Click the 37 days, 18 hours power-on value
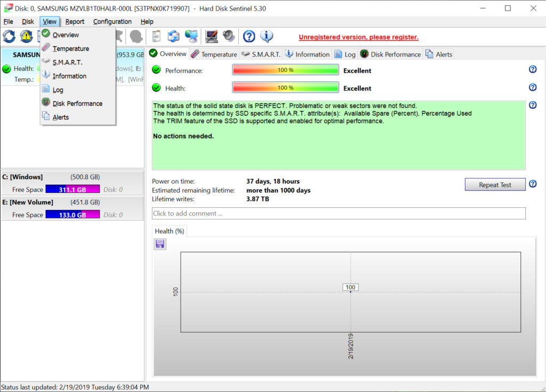The image size is (546, 392). coord(273,181)
